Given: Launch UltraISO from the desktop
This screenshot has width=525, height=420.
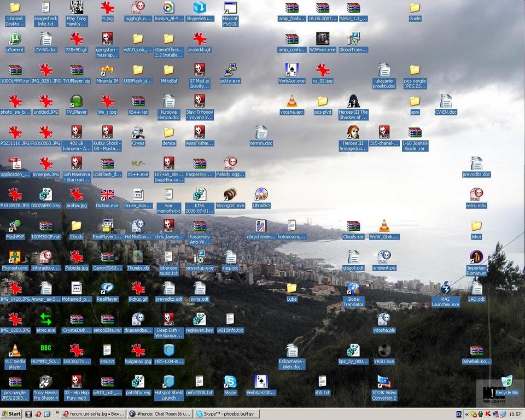Looking at the screenshot, I should [261, 195].
